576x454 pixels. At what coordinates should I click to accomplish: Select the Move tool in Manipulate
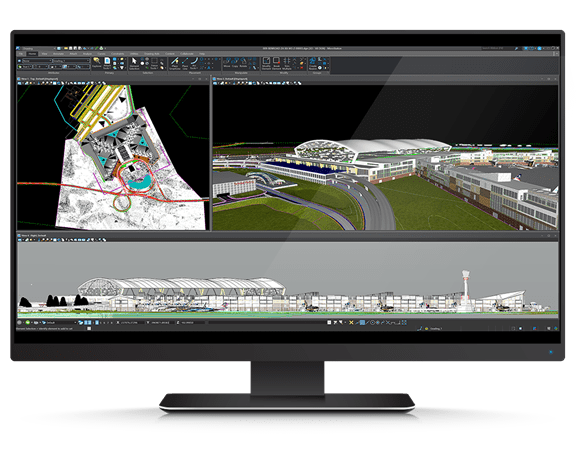227,62
